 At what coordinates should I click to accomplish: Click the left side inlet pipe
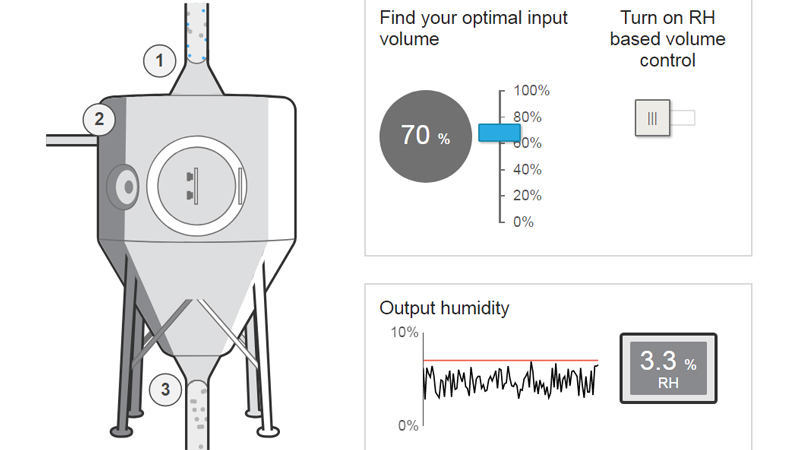point(68,140)
